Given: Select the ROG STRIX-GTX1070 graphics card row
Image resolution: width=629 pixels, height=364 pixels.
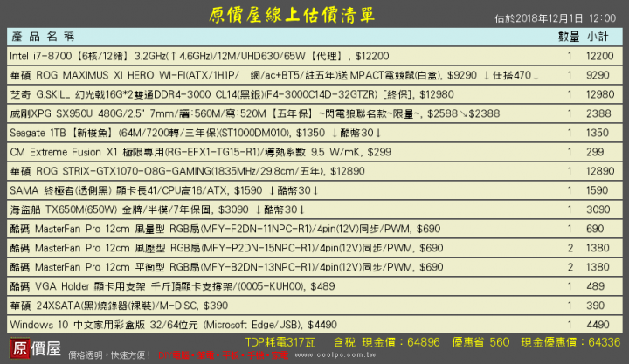Looking at the screenshot, I should pos(314,172).
